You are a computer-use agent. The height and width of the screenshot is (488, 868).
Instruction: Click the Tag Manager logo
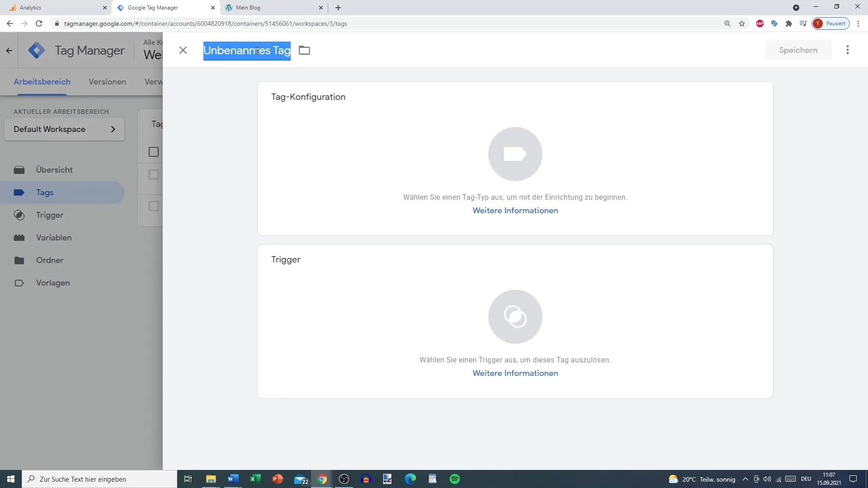[x=37, y=51]
